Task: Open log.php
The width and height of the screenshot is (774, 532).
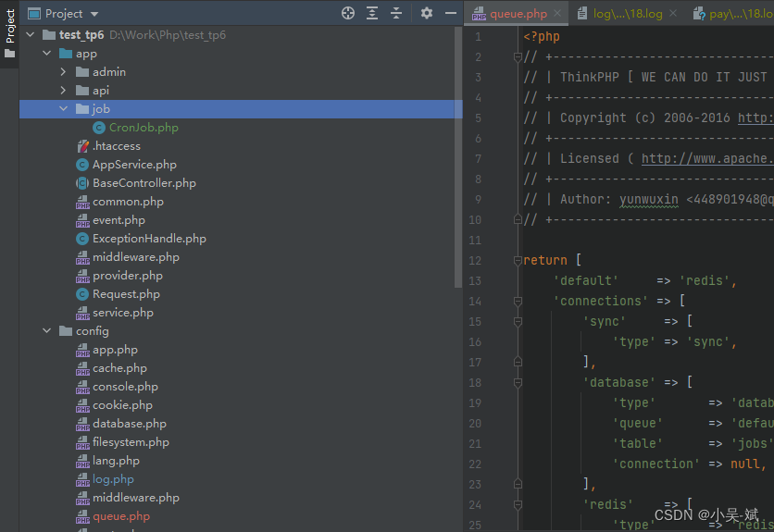Action: point(113,479)
